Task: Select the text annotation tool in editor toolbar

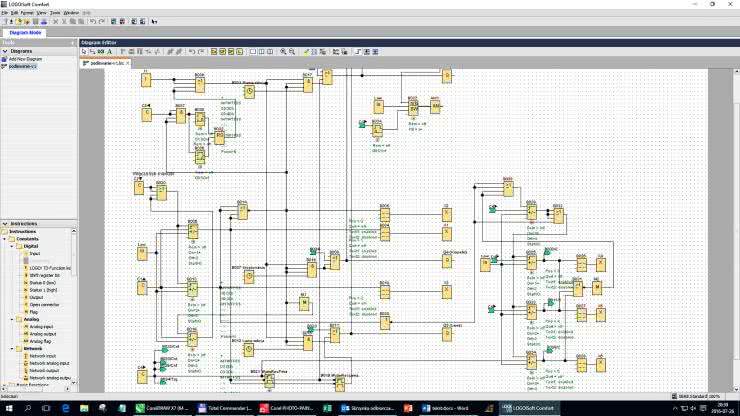Action: [110, 51]
